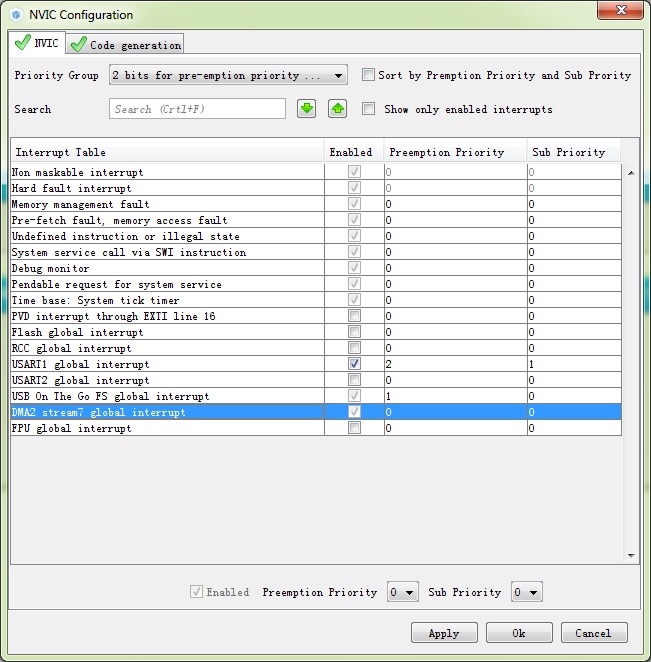Enable the FPU global interrupt checkbox
The image size is (651, 662).
click(354, 428)
